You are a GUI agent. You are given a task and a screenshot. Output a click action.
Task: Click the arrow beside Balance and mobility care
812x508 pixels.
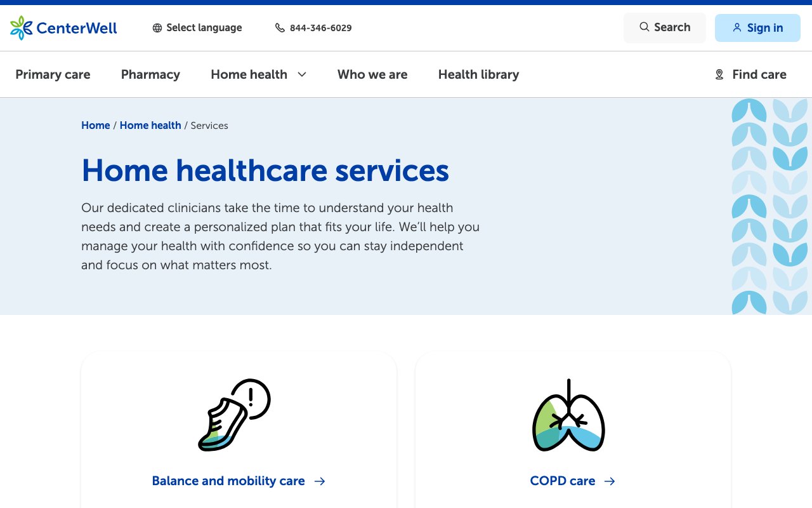pos(320,481)
